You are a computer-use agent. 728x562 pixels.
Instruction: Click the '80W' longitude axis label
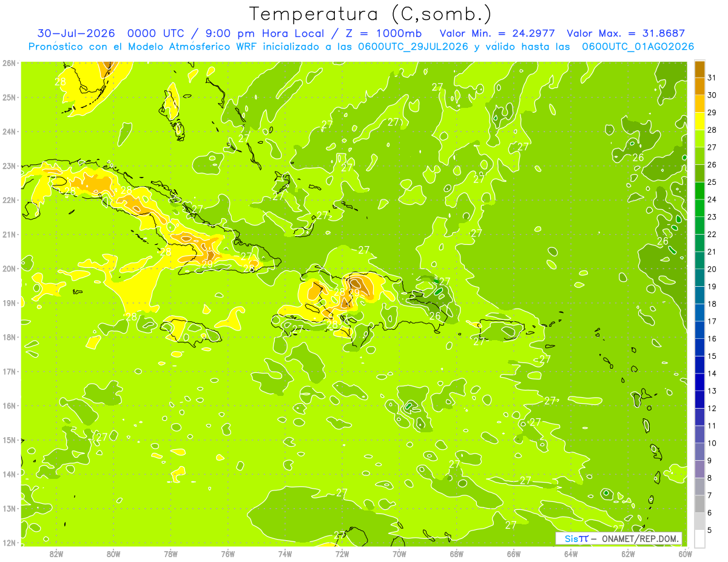tap(113, 554)
